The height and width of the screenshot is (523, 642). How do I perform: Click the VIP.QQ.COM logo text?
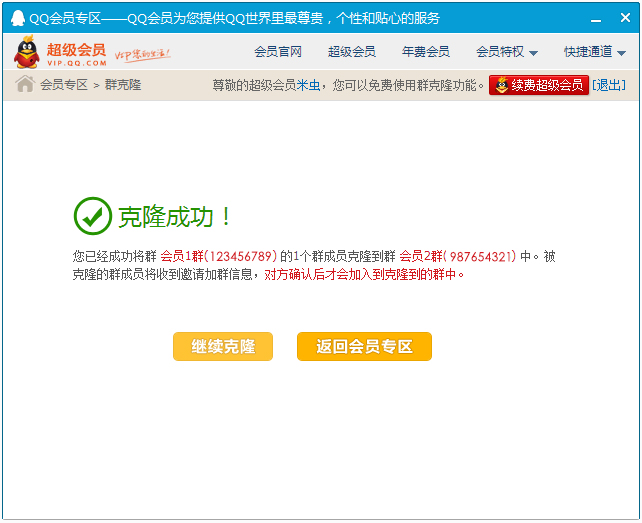point(77,63)
